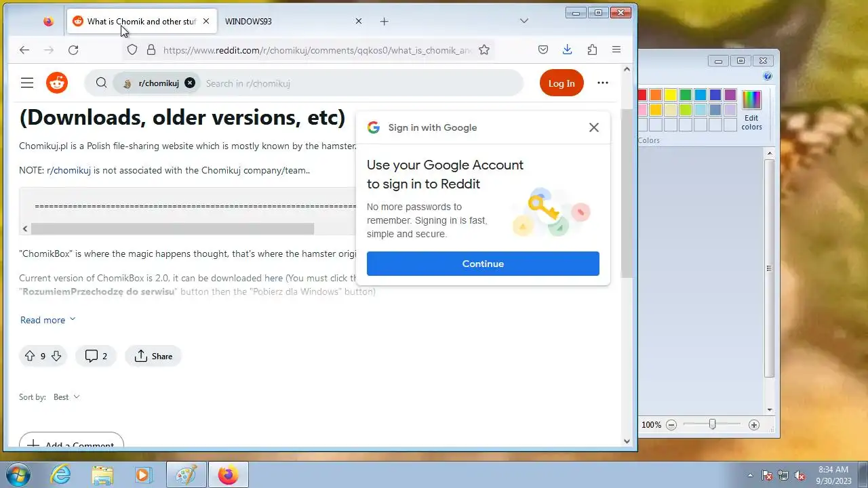Click Continue in Google sign-in popup

coord(483,264)
